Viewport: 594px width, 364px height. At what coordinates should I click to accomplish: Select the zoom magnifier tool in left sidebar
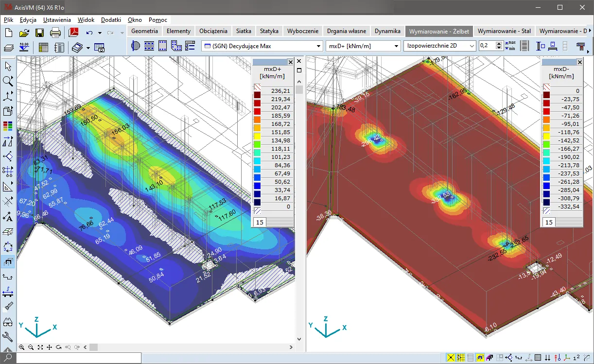pyautogui.click(x=8, y=81)
